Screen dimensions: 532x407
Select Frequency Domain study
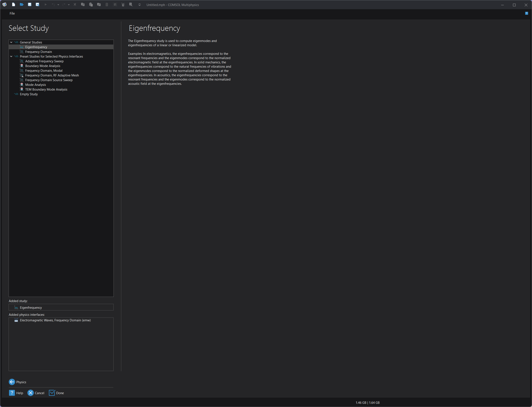(38, 52)
